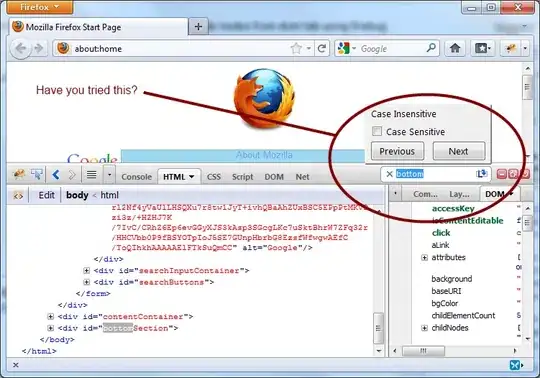The height and width of the screenshot is (378, 540).
Task: Click Firebug's blue back arrow
Action: coord(56,175)
